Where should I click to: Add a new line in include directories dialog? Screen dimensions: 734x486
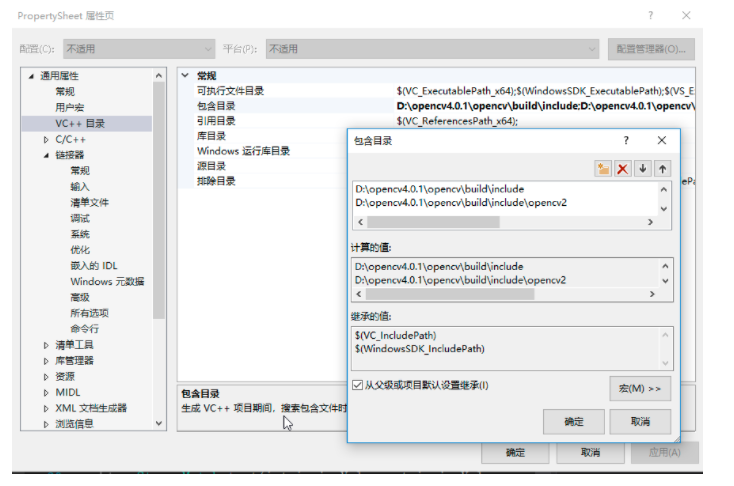pyautogui.click(x=603, y=169)
